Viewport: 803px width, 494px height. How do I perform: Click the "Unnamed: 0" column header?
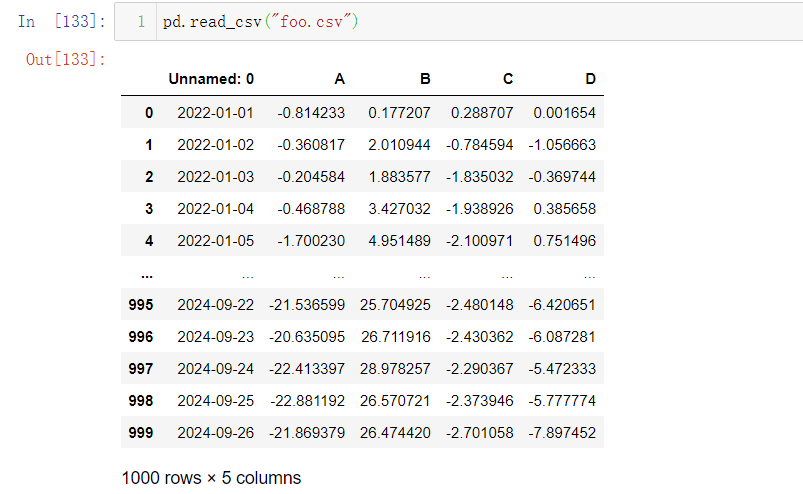pos(211,79)
